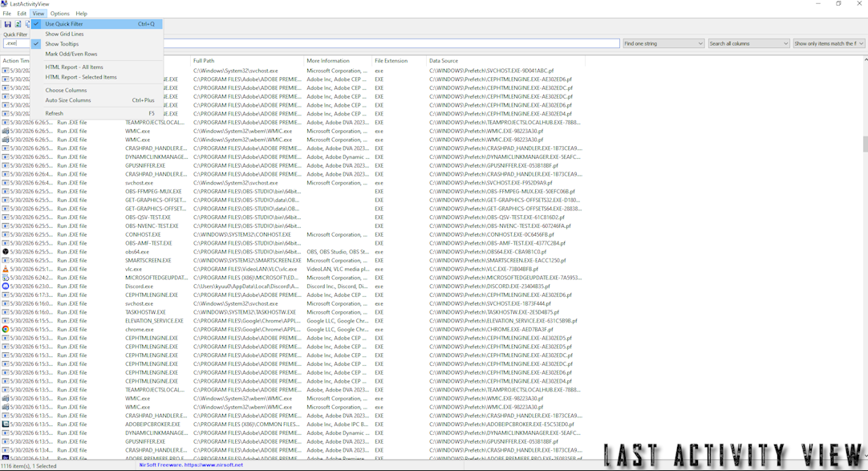Choose HTML Report - Selected Items
The height and width of the screenshot is (471, 868).
(x=96, y=77)
